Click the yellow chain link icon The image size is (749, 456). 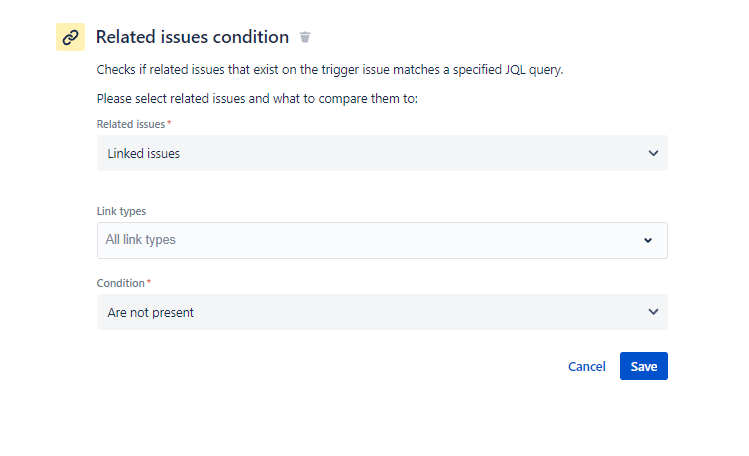pyautogui.click(x=70, y=37)
